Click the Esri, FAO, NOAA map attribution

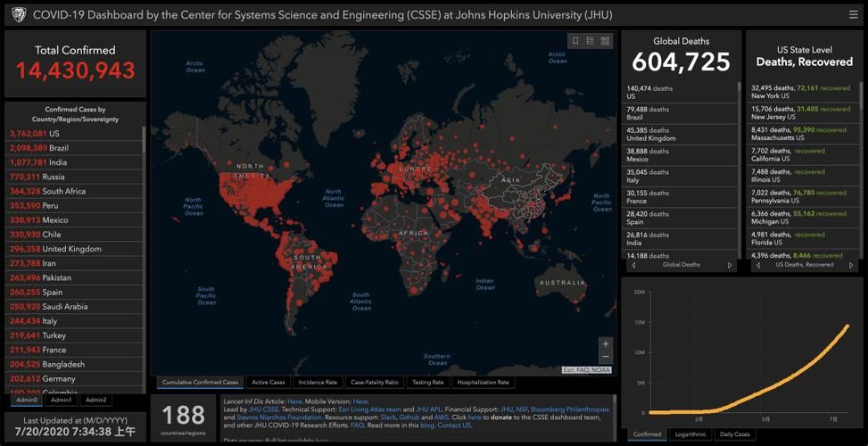[587, 370]
